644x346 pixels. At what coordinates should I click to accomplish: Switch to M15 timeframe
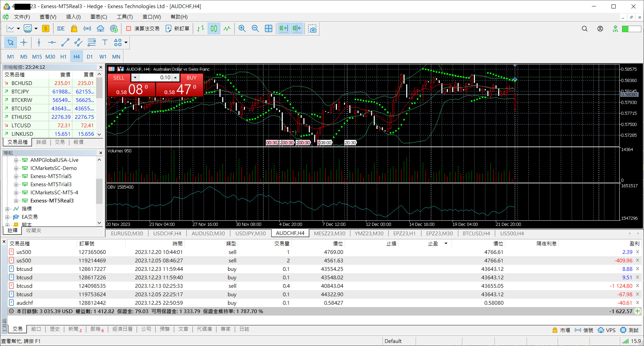(x=37, y=57)
